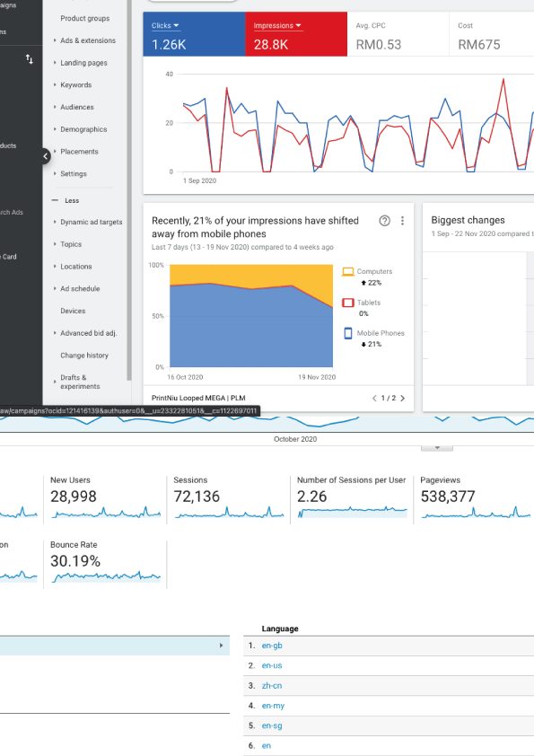Open Change history page
Viewport: 534px width, 756px height.
(84, 356)
